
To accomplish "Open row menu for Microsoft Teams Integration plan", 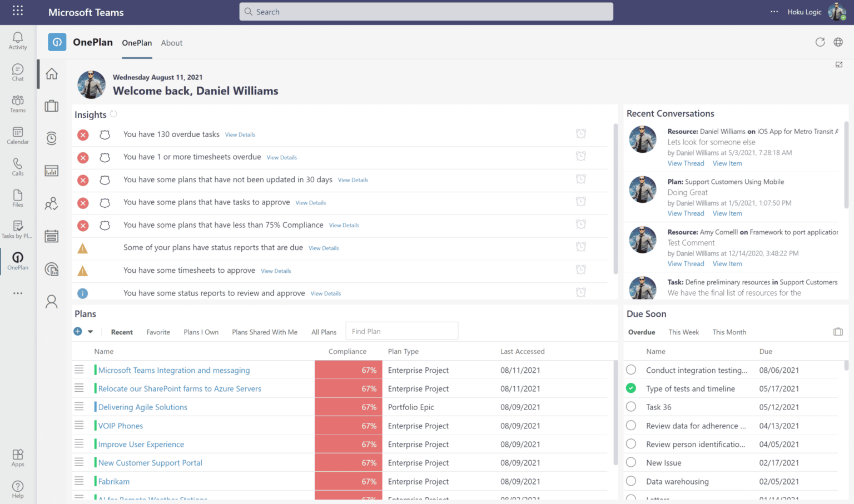I will 79,370.
